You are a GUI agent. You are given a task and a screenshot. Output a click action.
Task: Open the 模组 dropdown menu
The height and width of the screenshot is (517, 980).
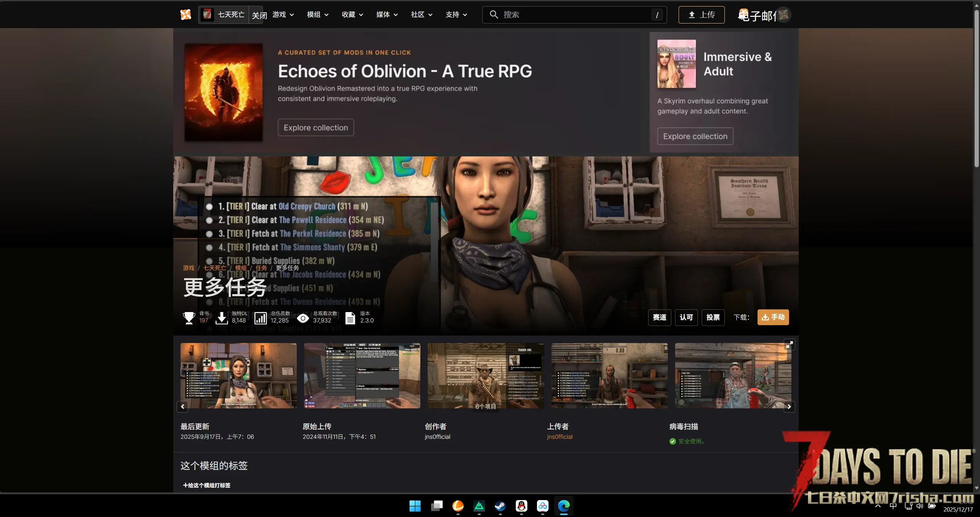(318, 15)
